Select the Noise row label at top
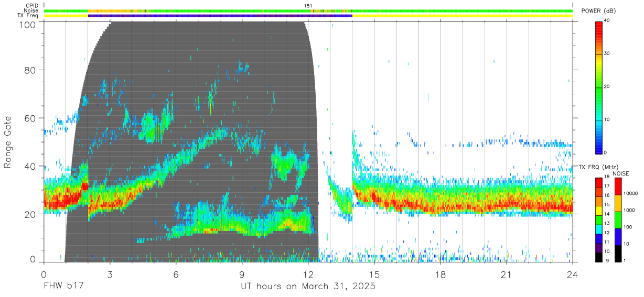Viewport: 644px width, 297px height. coord(32,10)
